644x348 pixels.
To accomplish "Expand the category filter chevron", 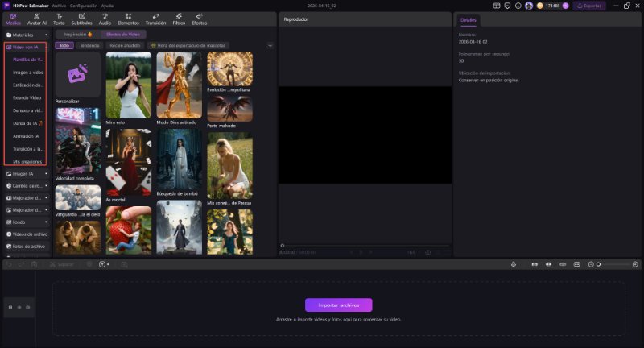I will click(270, 46).
